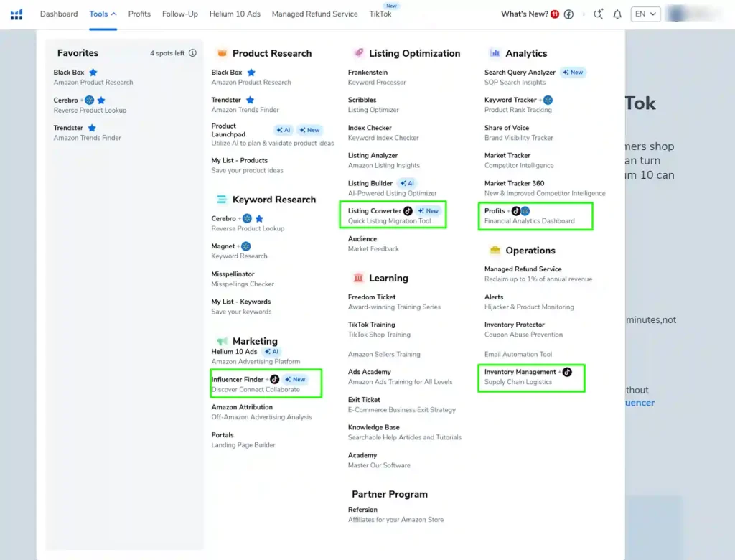Click TikTok icon next to Influencer Finder
This screenshot has width=735, height=560.
click(x=275, y=379)
